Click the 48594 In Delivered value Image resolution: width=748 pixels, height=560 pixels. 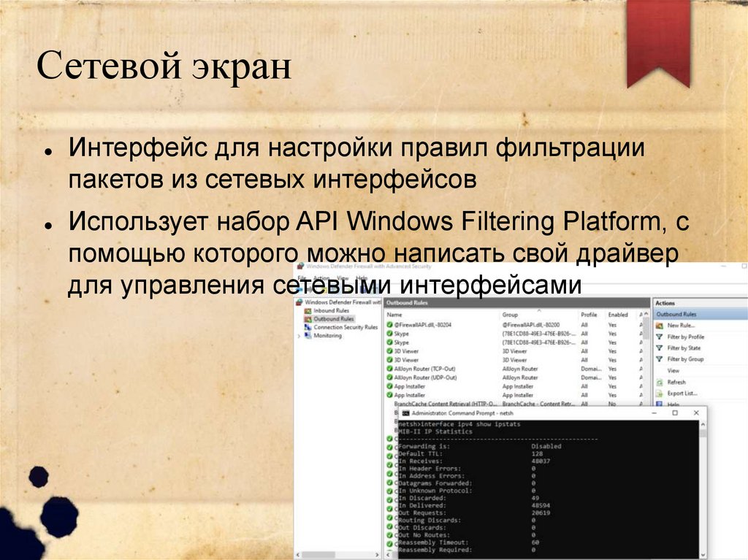[x=541, y=506]
